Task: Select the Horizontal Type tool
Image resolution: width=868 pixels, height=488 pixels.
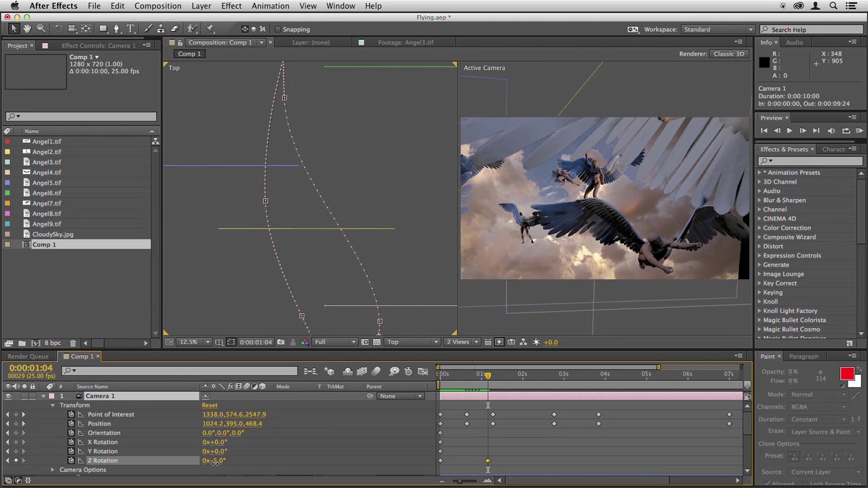Action: [x=130, y=28]
